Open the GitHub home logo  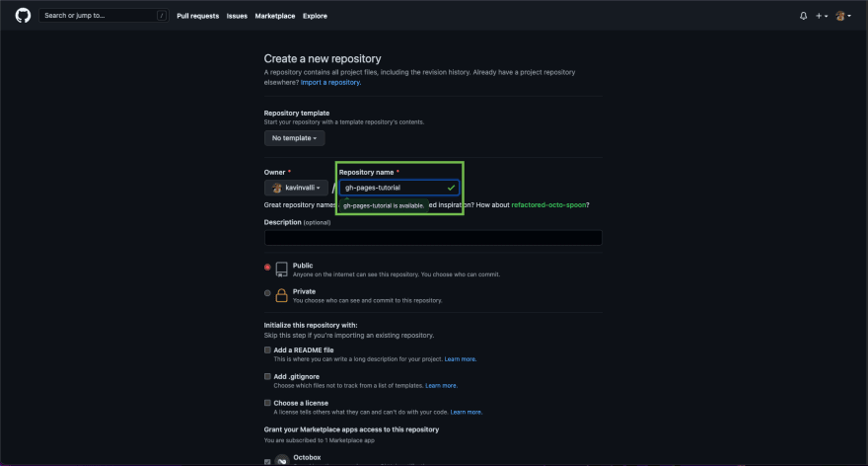tap(23, 16)
